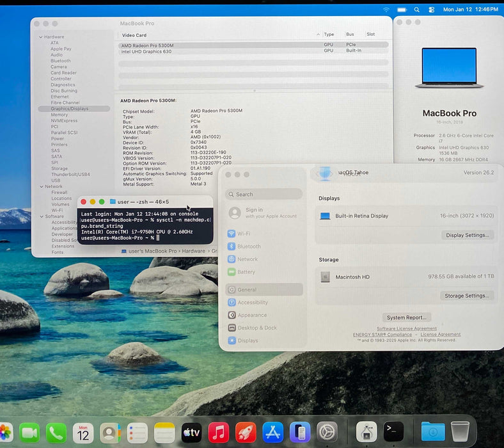Screen dimensions: 504x448
Task: Select Memory in the hardware list
Action: click(59, 115)
